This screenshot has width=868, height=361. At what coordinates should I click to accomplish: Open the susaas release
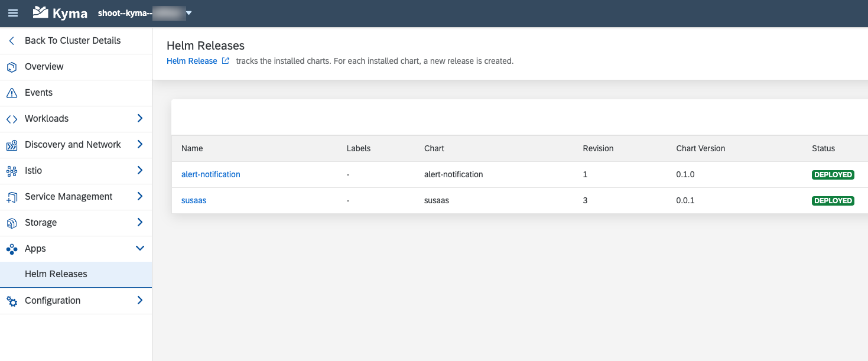point(194,200)
